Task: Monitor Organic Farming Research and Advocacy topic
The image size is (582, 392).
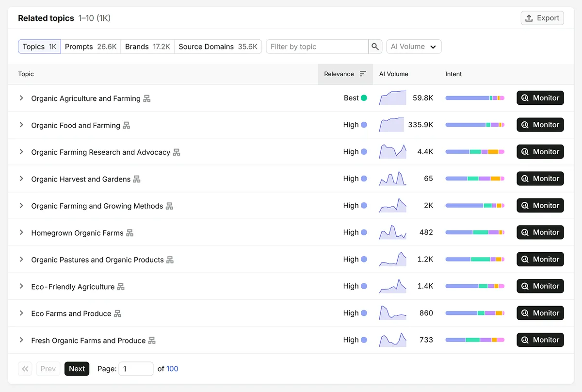Action: 540,152
